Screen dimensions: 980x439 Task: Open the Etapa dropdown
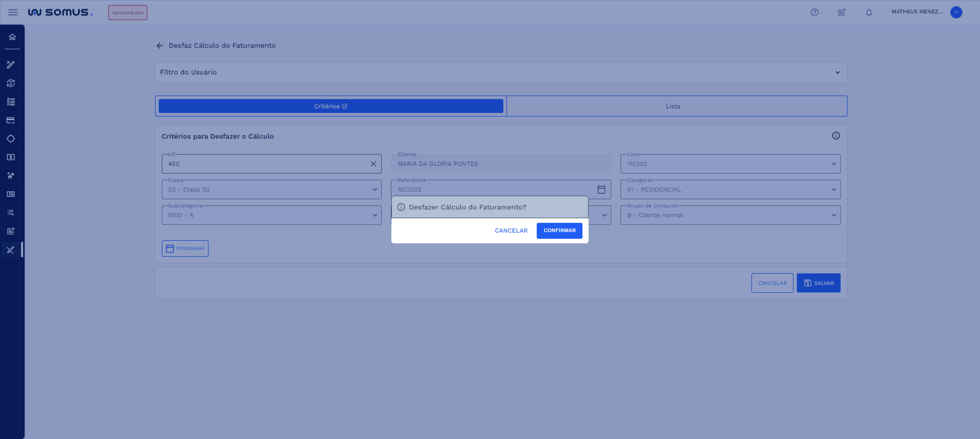point(374,189)
